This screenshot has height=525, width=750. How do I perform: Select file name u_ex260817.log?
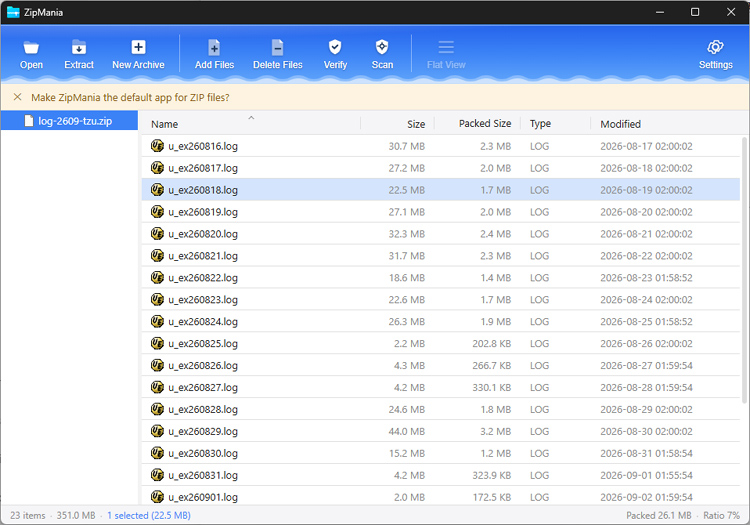203,168
